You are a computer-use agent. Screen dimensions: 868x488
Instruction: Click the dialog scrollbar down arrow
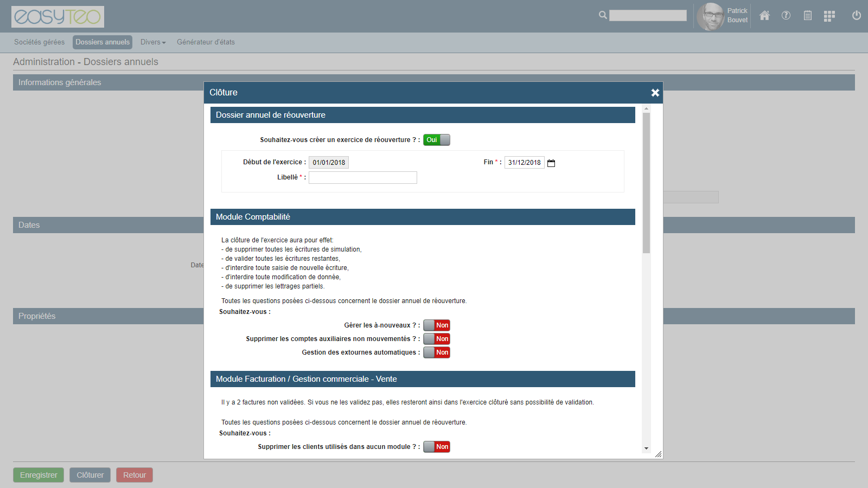coord(646,448)
